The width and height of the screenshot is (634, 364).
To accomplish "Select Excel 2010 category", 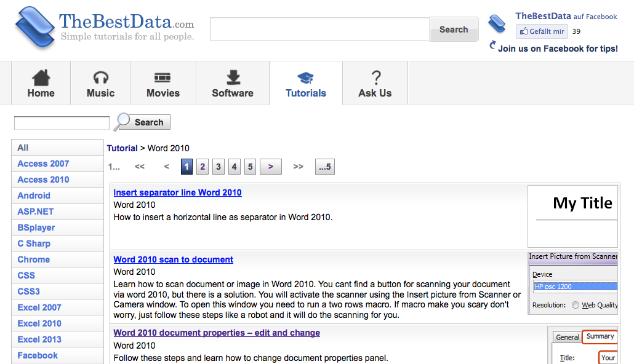I will click(x=57, y=323).
